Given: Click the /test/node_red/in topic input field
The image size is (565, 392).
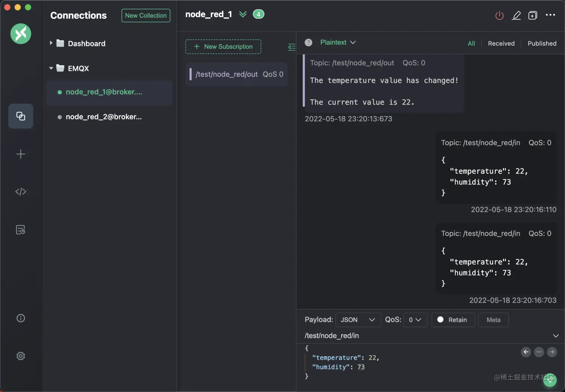Looking at the screenshot, I should click(x=426, y=336).
